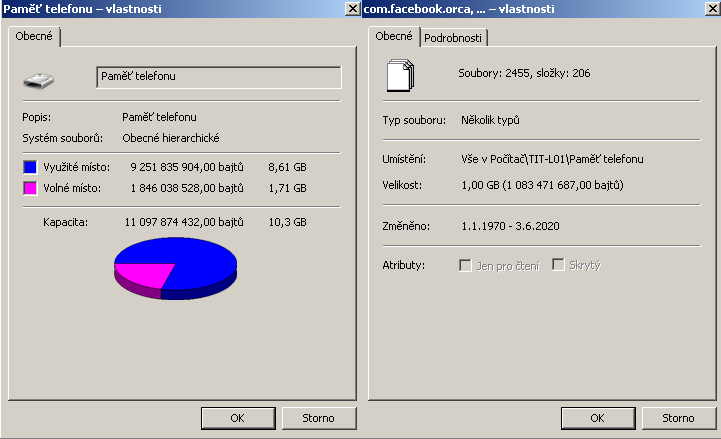Click the Umístění location path text
This screenshot has width=721, height=439.
552,159
